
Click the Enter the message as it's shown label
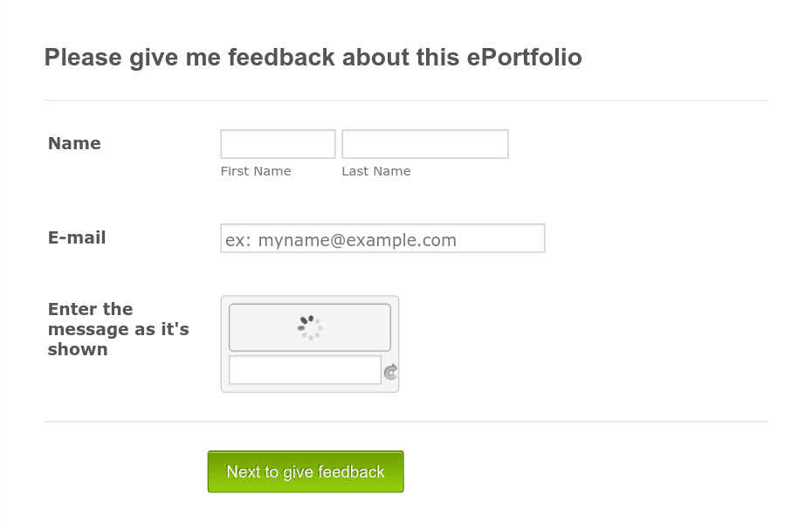click(x=118, y=329)
